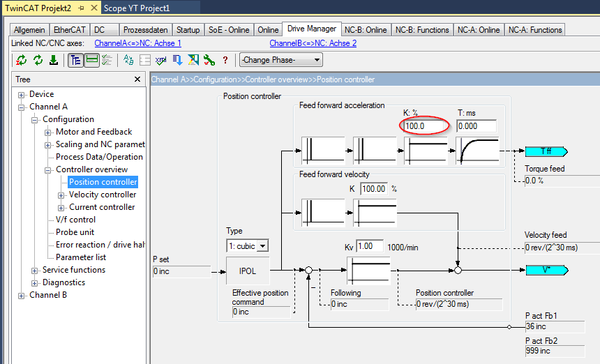The height and width of the screenshot is (364, 600).
Task: Switch to the EtherCAT tab
Action: click(x=70, y=30)
